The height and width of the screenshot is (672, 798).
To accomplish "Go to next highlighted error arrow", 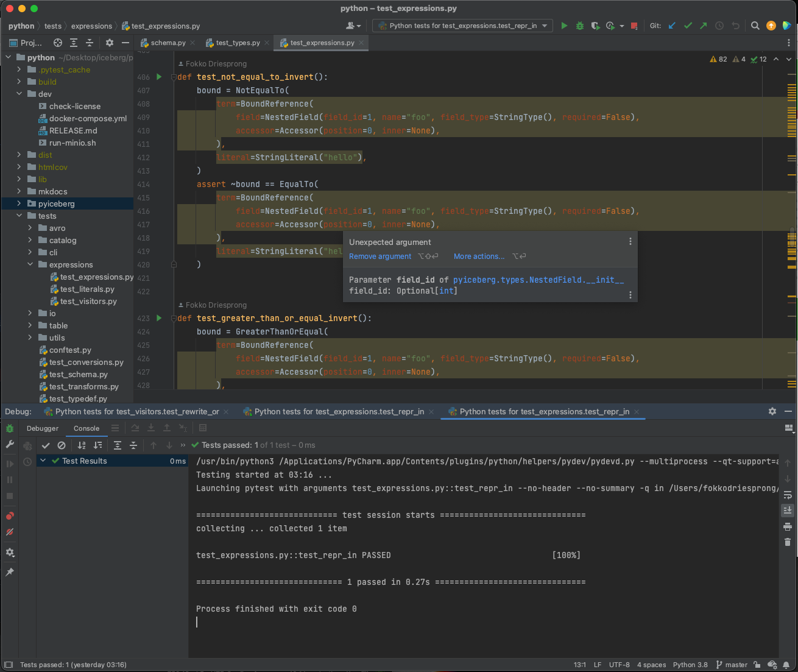I will (x=789, y=59).
